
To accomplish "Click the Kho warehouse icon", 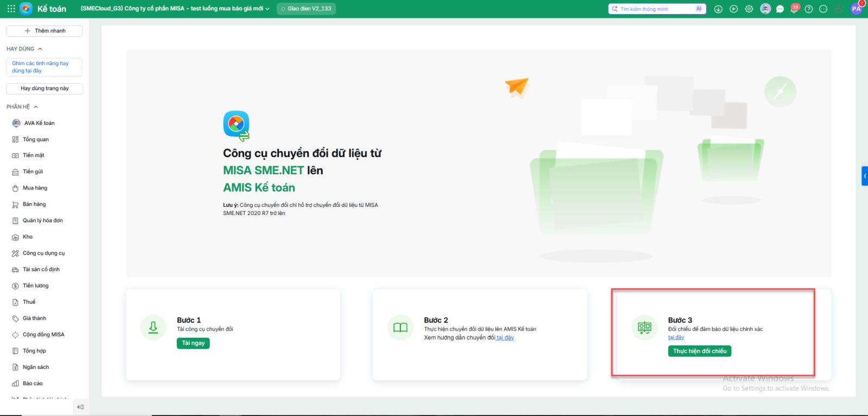I will (x=15, y=237).
